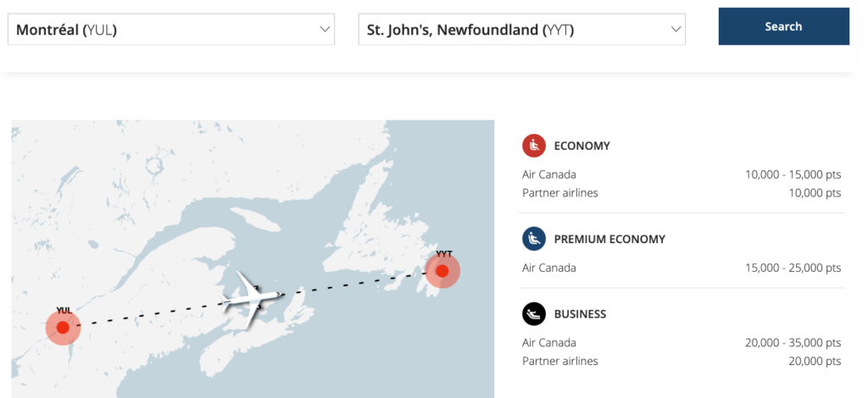The image size is (868, 398).
Task: Click Business Air Canada 20,000 - 35,000 pts
Action: 793,343
